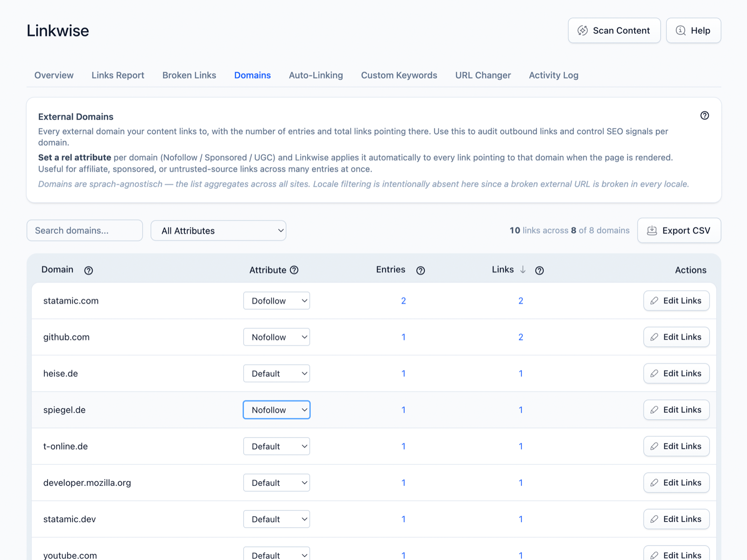747x560 pixels.
Task: Switch to the Overview tab
Action: 54,75
